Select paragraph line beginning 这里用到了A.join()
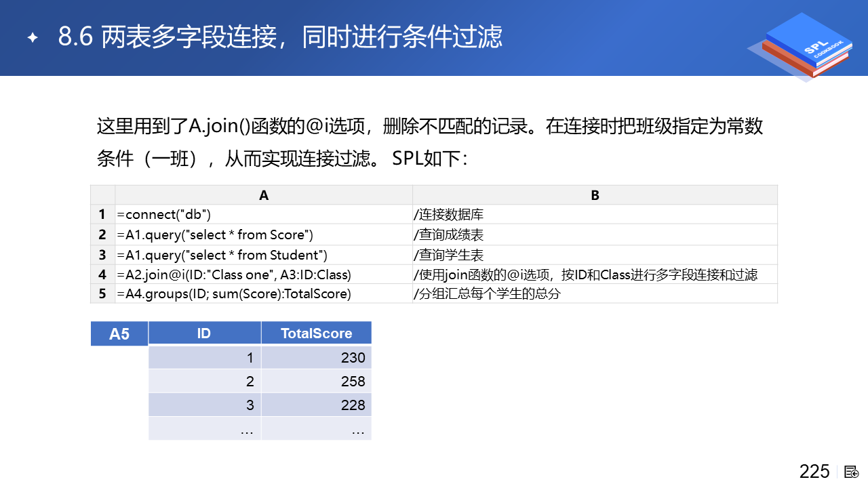This screenshot has height=488, width=868. pos(430,126)
